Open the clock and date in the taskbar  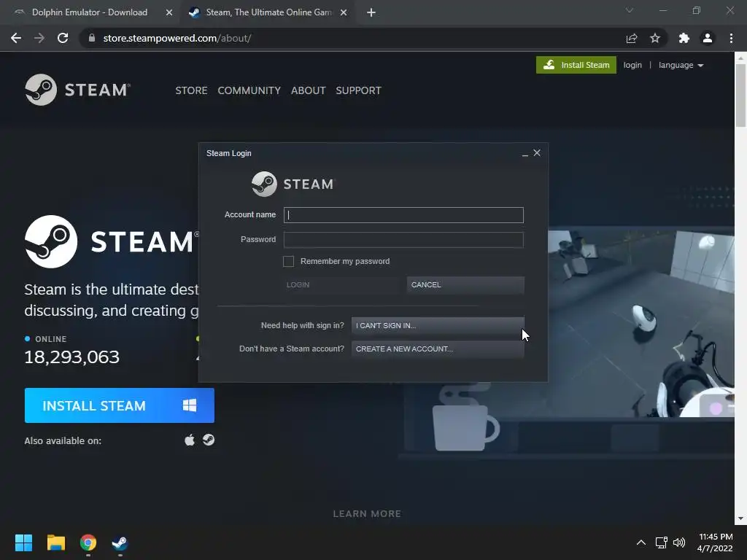pos(715,542)
